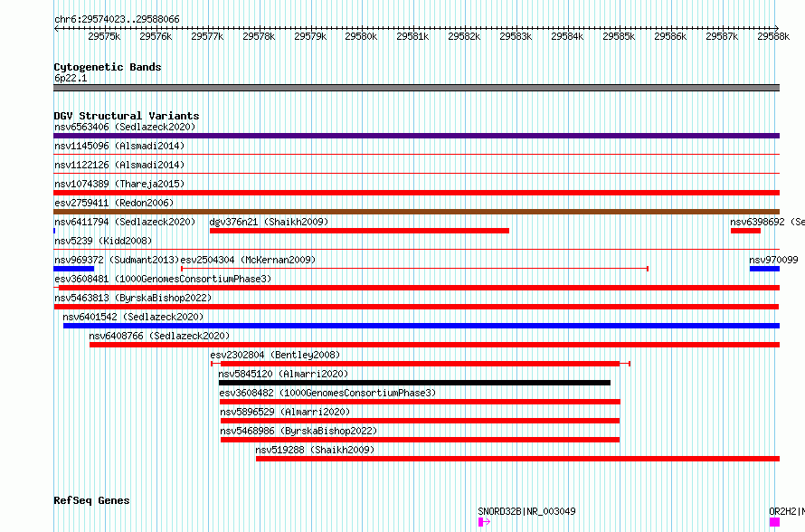Click the esv2504304 (McKernan2009) label
805x532 pixels.
pyautogui.click(x=248, y=260)
